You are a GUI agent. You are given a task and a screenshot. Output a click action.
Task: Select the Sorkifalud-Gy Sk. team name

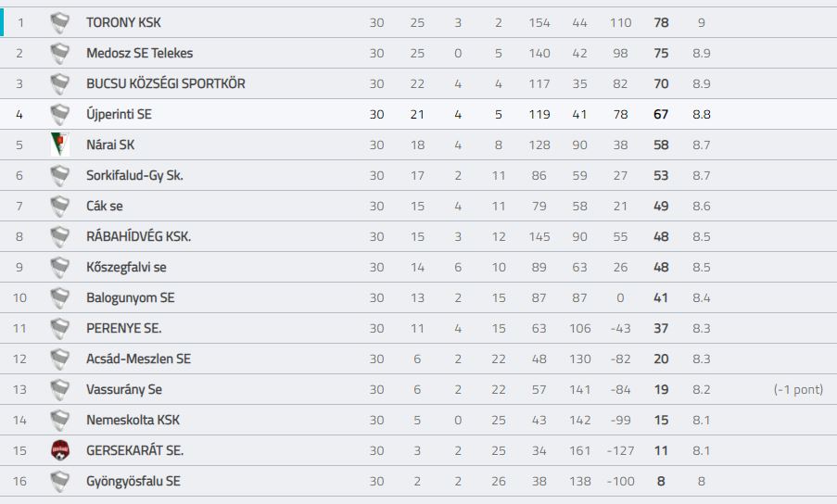pos(134,175)
